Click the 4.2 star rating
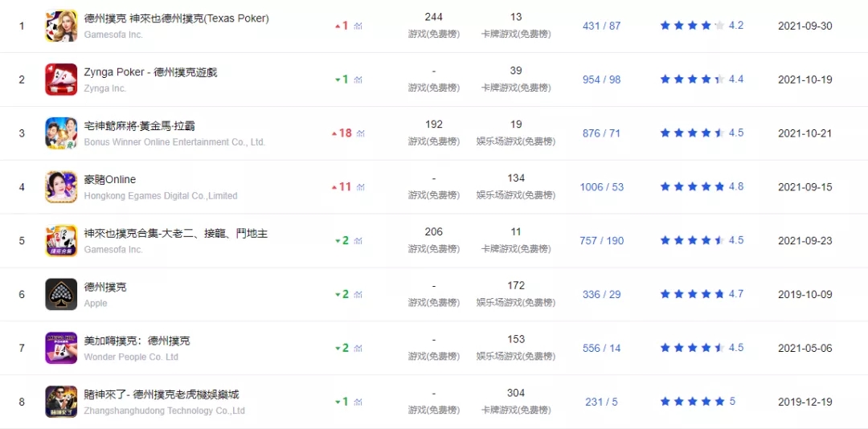This screenshot has width=868, height=429. click(x=702, y=26)
